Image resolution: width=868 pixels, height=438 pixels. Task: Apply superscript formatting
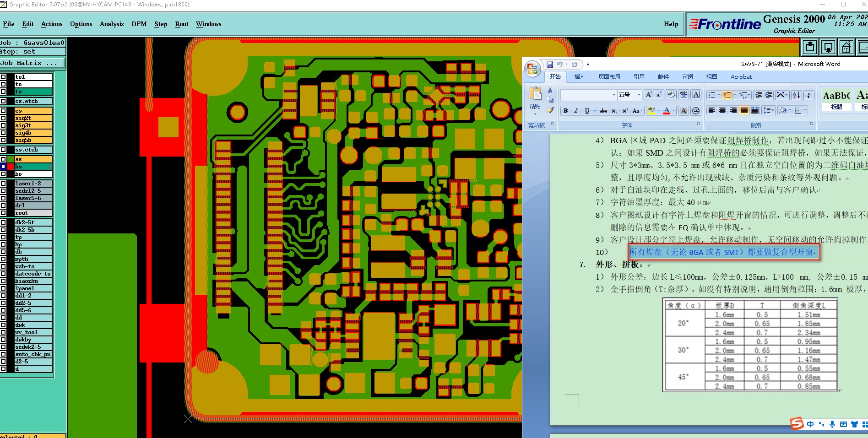coord(625,111)
